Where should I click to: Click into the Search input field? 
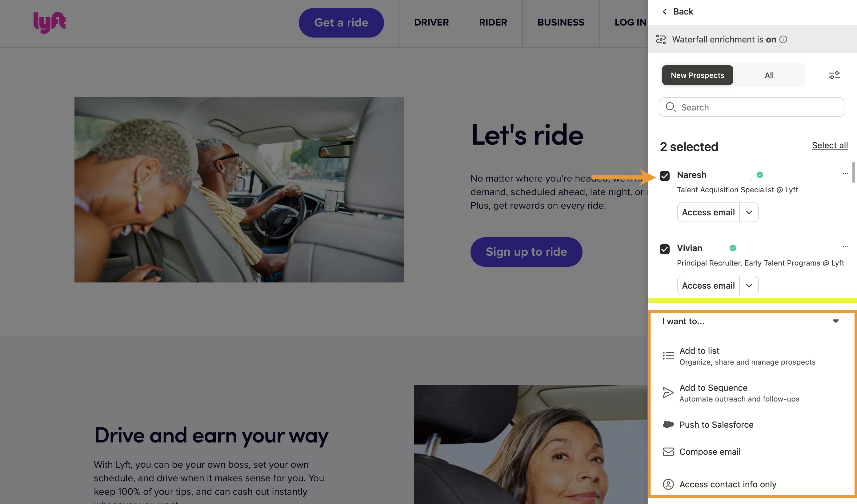(x=752, y=107)
